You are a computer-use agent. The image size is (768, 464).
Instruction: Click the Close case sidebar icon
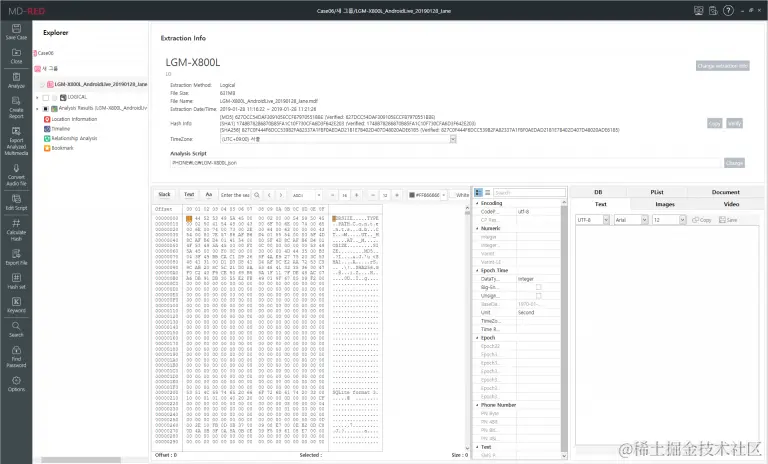(x=16, y=52)
